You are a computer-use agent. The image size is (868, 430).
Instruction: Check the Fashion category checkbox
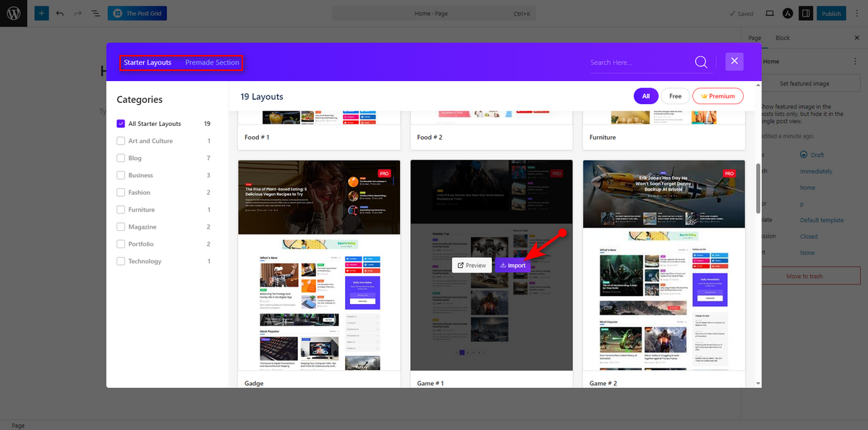tap(121, 193)
